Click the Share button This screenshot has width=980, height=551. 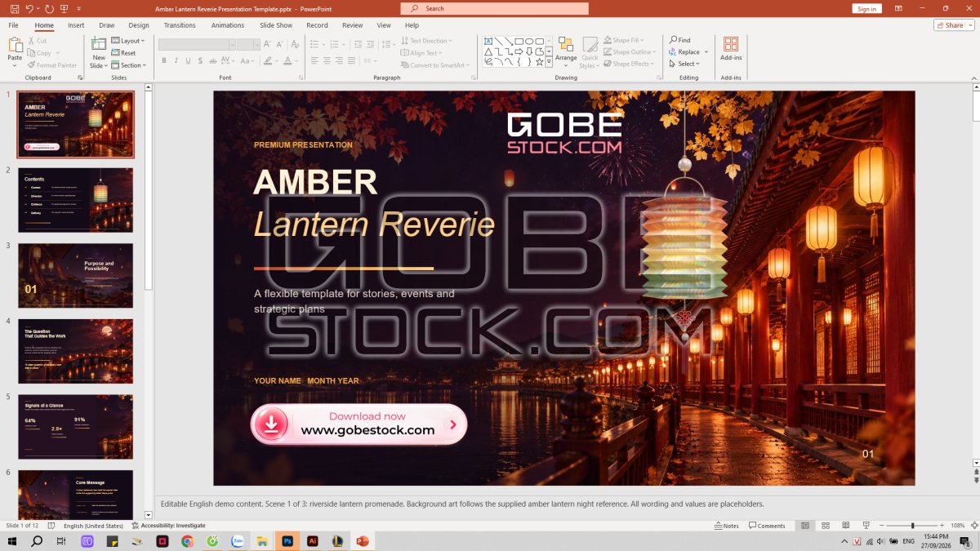[x=954, y=25]
